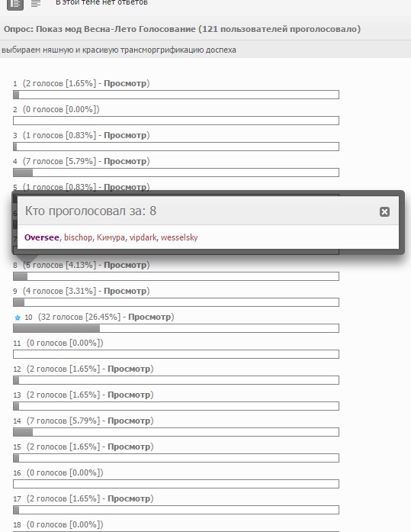Show who voted for option 9
411x532 pixels.
125,291
